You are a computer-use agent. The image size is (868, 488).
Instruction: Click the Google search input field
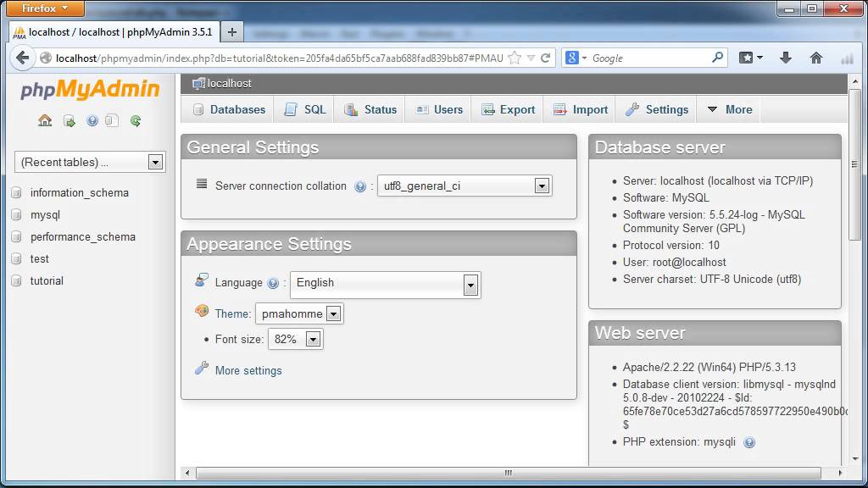[x=650, y=58]
